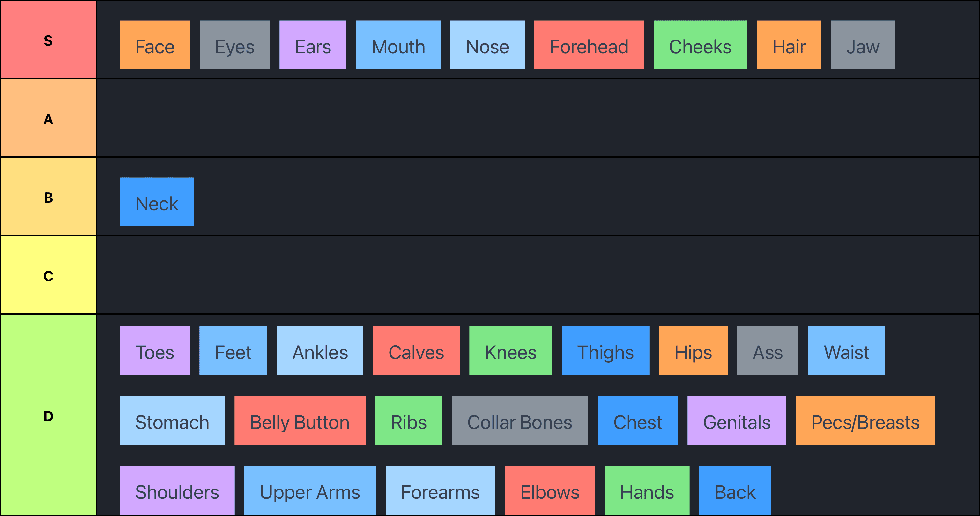The width and height of the screenshot is (980, 516).
Task: Select the Calves tile
Action: (x=416, y=350)
